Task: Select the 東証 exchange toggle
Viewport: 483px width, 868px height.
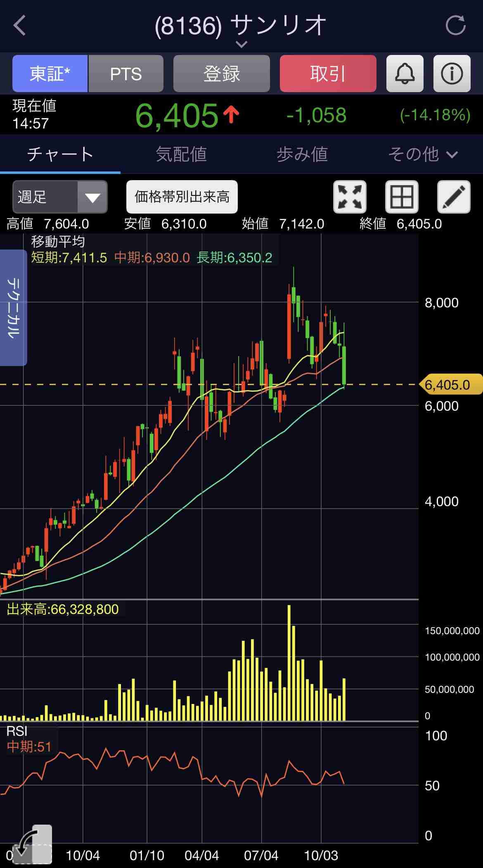Action: [50, 74]
